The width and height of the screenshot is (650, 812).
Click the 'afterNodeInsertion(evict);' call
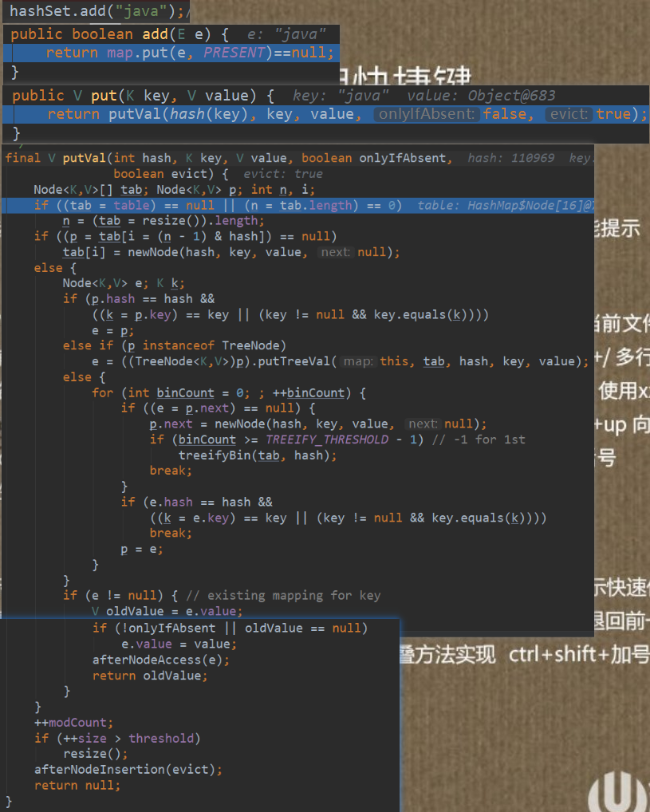(x=128, y=770)
